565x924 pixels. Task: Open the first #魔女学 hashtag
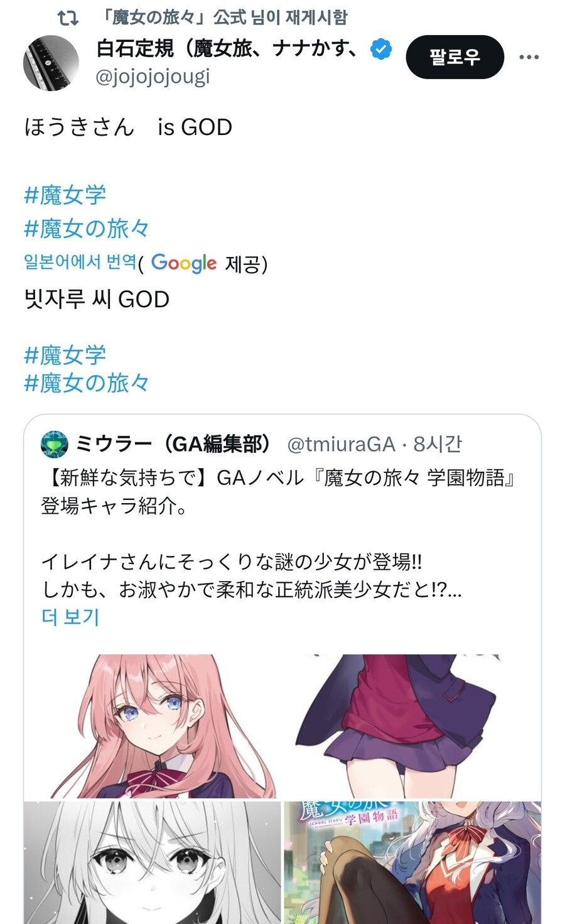pos(65,195)
